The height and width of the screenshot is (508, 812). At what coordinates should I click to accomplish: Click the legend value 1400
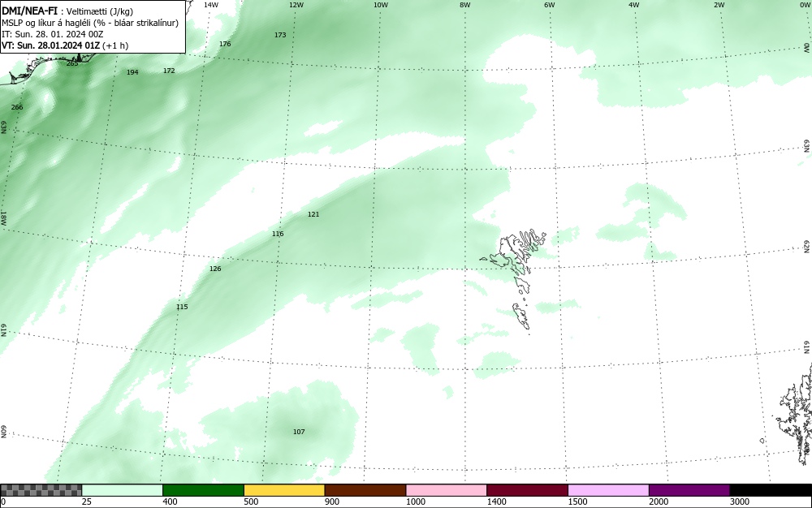tap(497, 502)
